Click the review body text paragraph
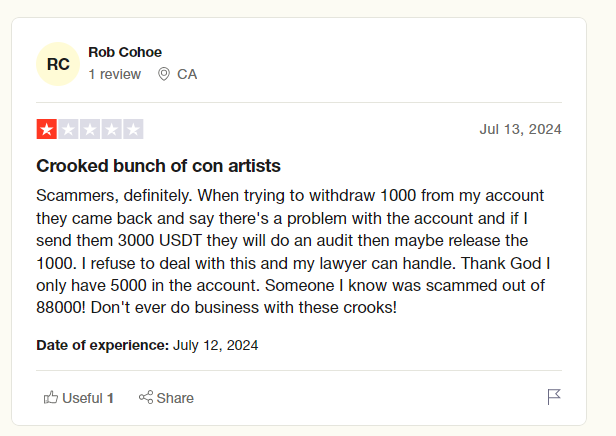 click(x=293, y=251)
